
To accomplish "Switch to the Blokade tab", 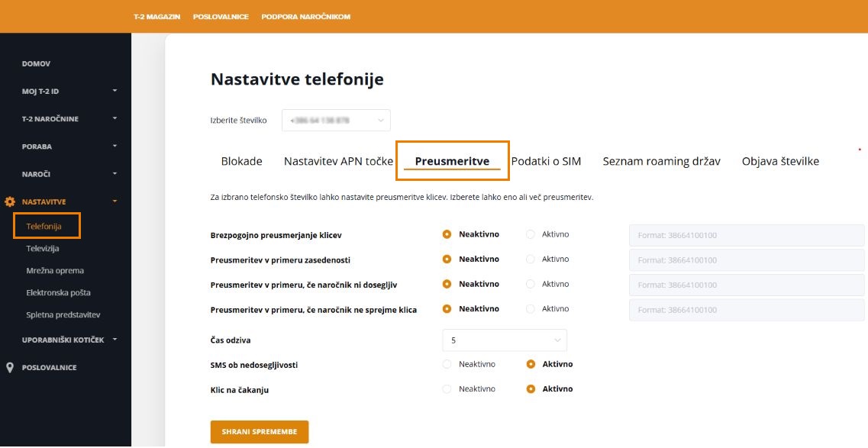I will (241, 161).
